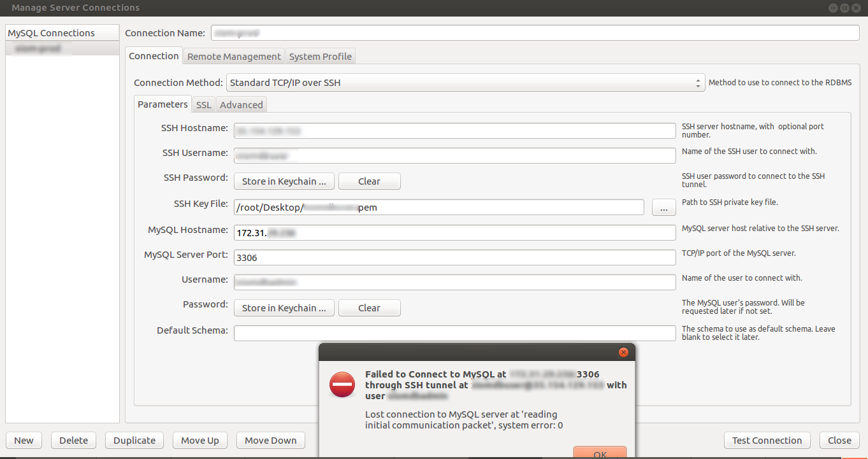Delete the selected connection
The width and height of the screenshot is (868, 459).
click(x=73, y=440)
